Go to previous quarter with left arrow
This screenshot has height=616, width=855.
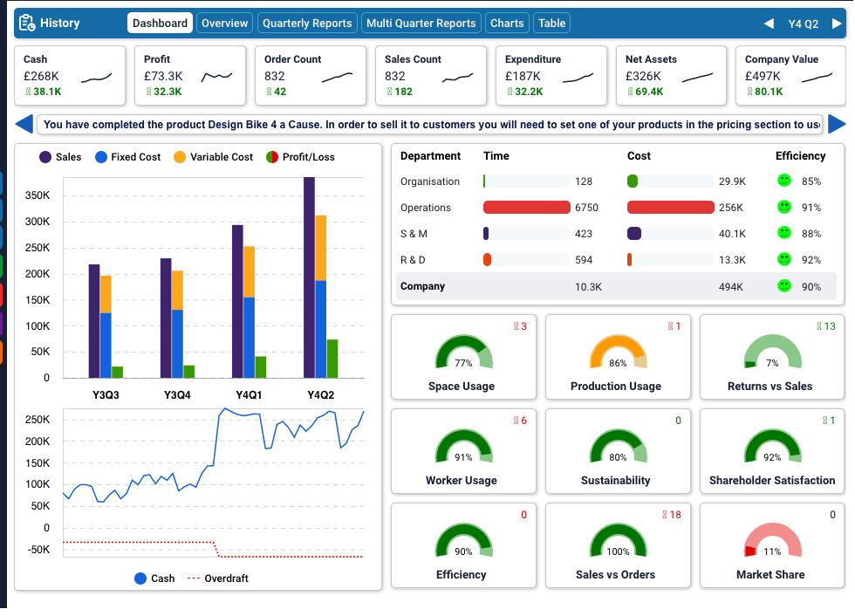(x=769, y=24)
